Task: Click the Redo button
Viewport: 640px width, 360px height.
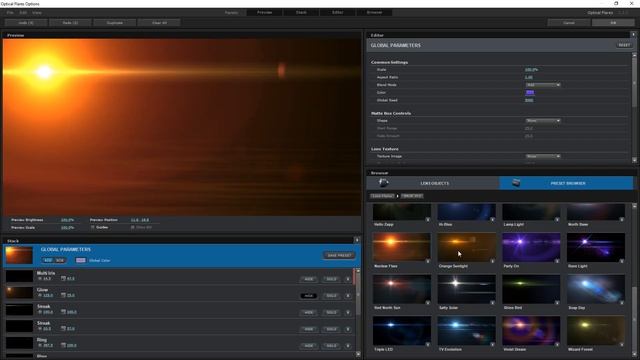Action: tap(70, 23)
